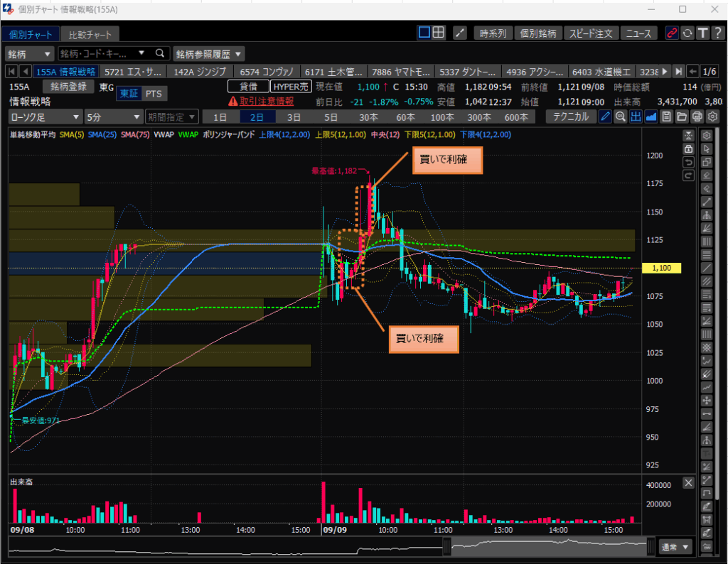Select the single-pane layout toggle

point(424,33)
